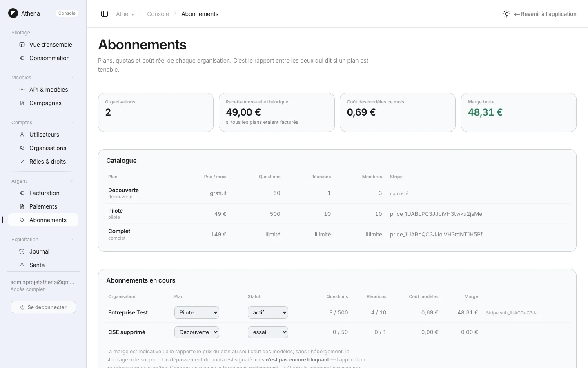Click the Consommation euro icon
The image size is (588, 368).
pos(22,58)
